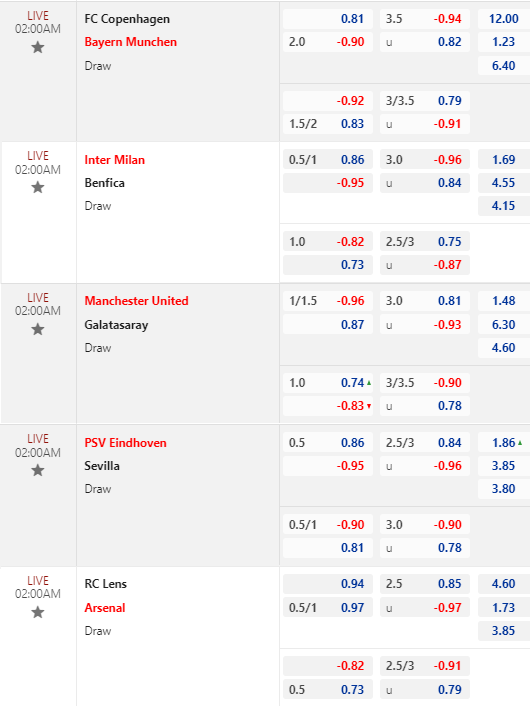
Task: Open the Manchester United team link
Action: click(x=136, y=301)
